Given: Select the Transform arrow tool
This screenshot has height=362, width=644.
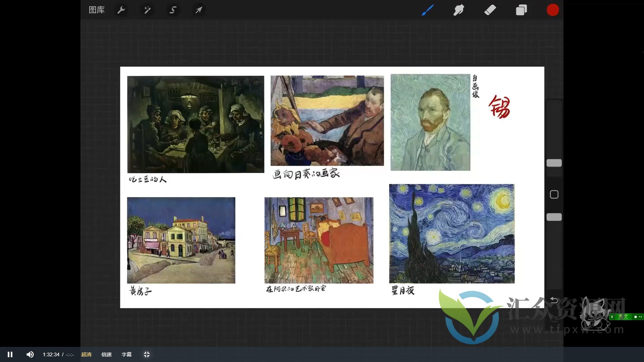Looking at the screenshot, I should tap(199, 10).
